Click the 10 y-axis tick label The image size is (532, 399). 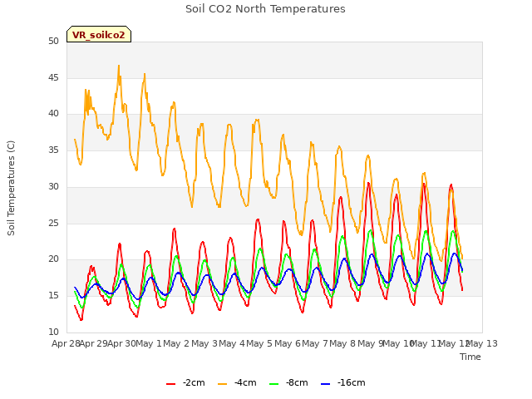click(x=53, y=332)
